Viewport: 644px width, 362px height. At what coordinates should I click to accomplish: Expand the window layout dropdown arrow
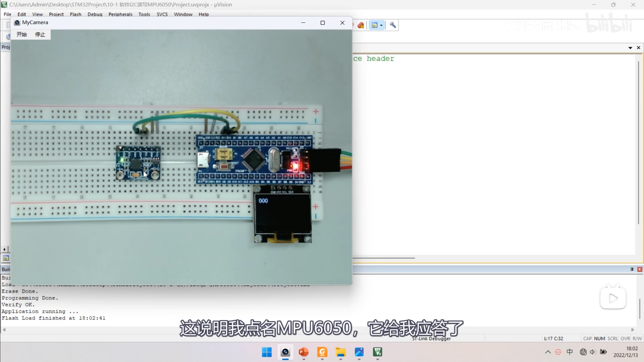381,25
